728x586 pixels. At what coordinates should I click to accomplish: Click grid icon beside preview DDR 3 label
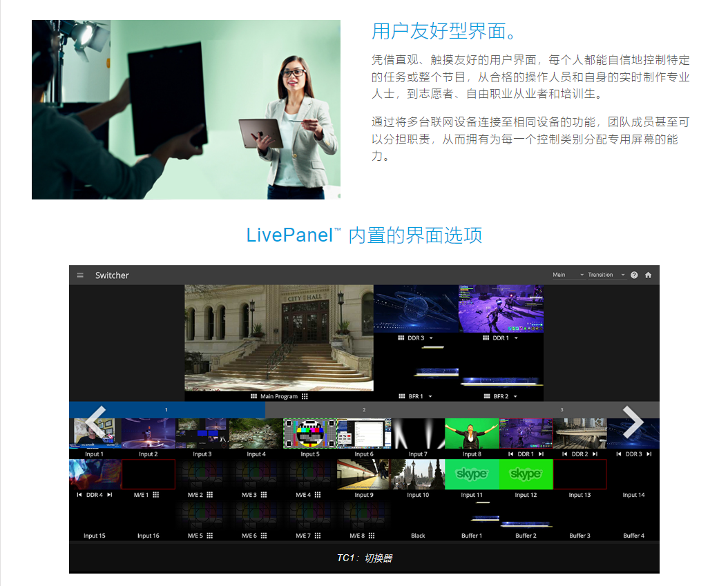[401, 338]
